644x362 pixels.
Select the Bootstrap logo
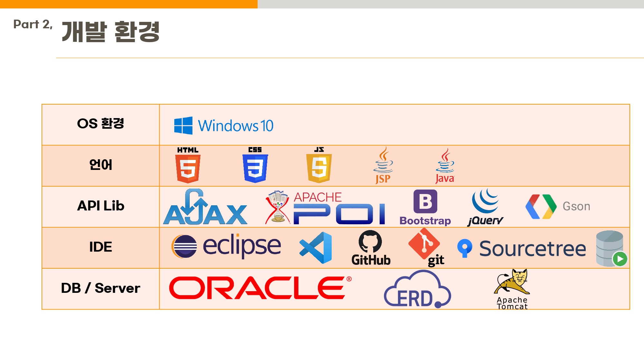point(425,208)
